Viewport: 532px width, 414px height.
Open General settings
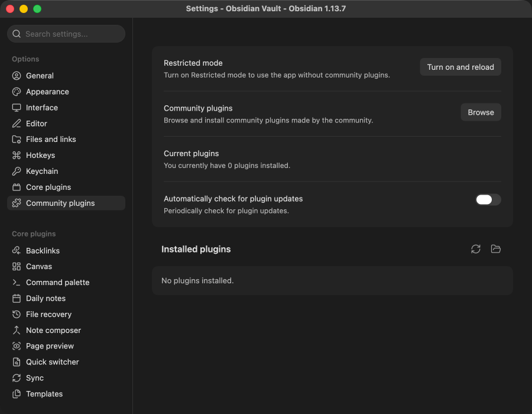[66, 76]
